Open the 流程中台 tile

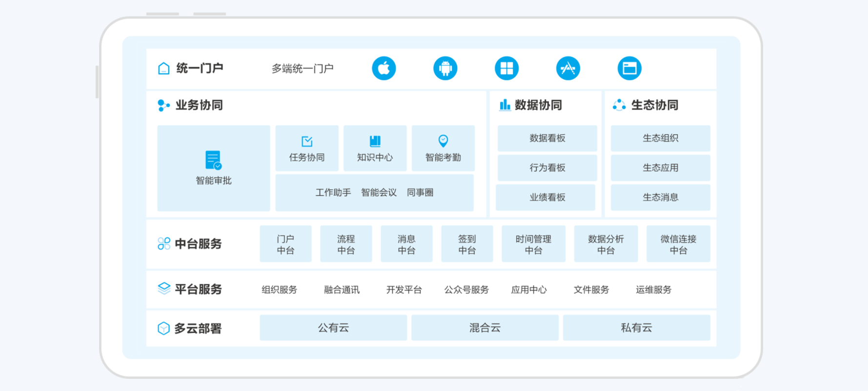346,244
